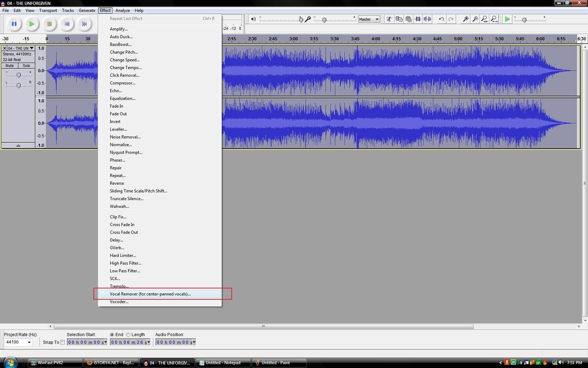The width and height of the screenshot is (588, 368).
Task: Mute the audio track
Action: click(x=10, y=66)
